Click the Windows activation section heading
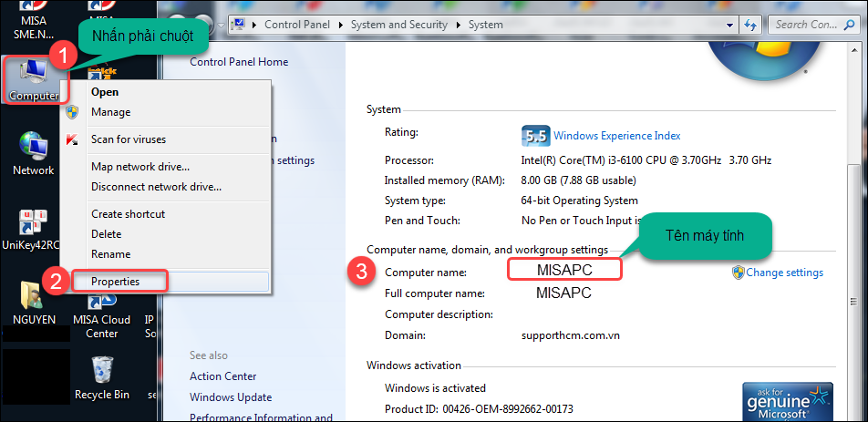This screenshot has width=868, height=422. [414, 365]
